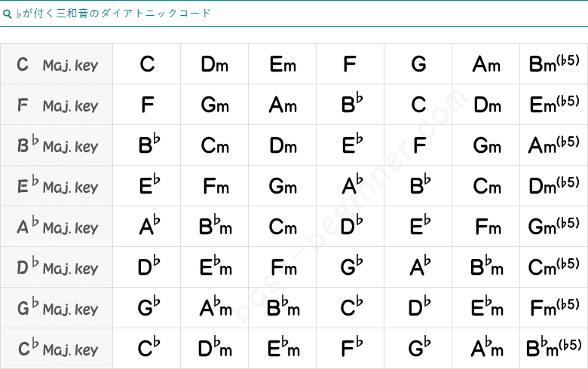Select the Em chord in C Major row
588x369 pixels.
(283, 64)
